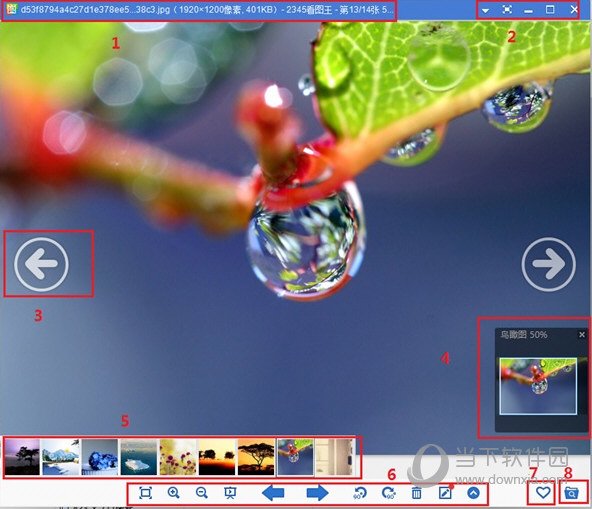Click the fit-to-window icon in the bottom toolbar
The height and width of the screenshot is (509, 592).
click(x=145, y=493)
